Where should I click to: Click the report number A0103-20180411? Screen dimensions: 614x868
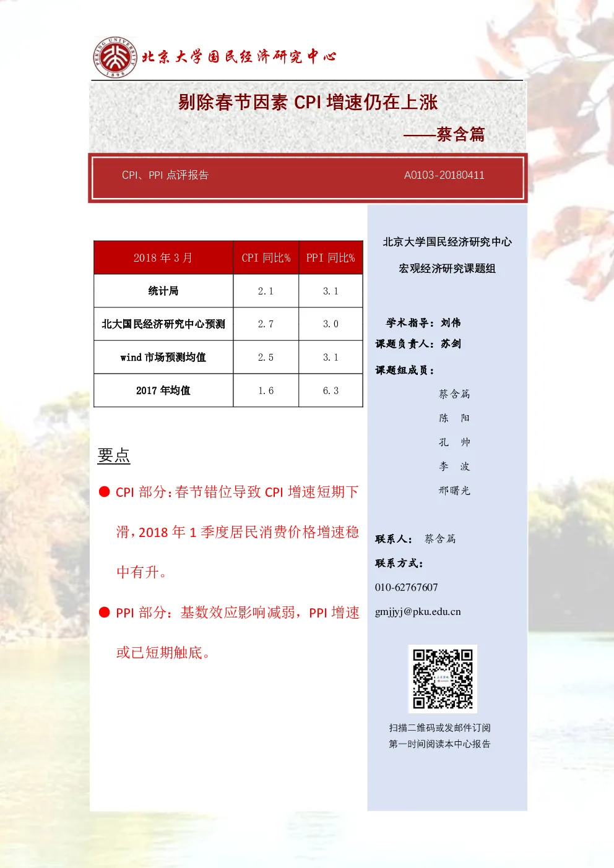[444, 175]
